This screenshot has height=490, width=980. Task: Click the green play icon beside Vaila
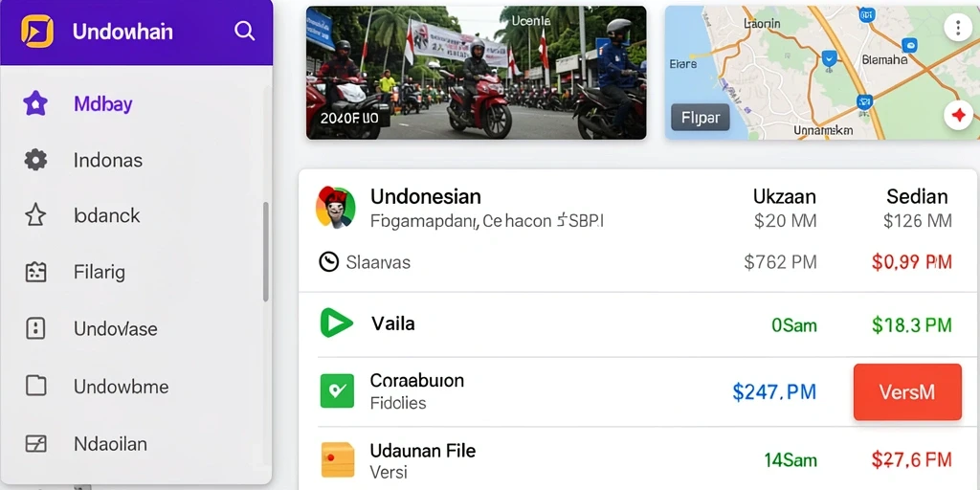click(x=337, y=323)
